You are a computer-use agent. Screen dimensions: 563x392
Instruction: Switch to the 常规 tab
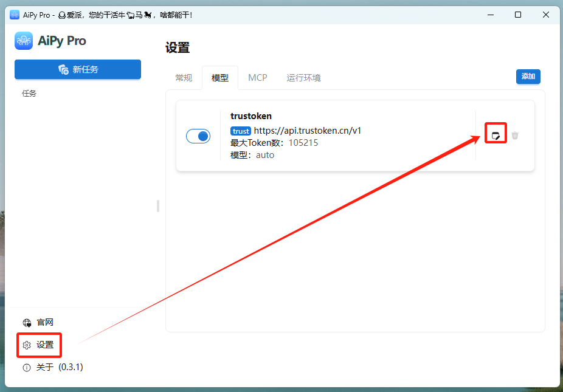point(184,78)
